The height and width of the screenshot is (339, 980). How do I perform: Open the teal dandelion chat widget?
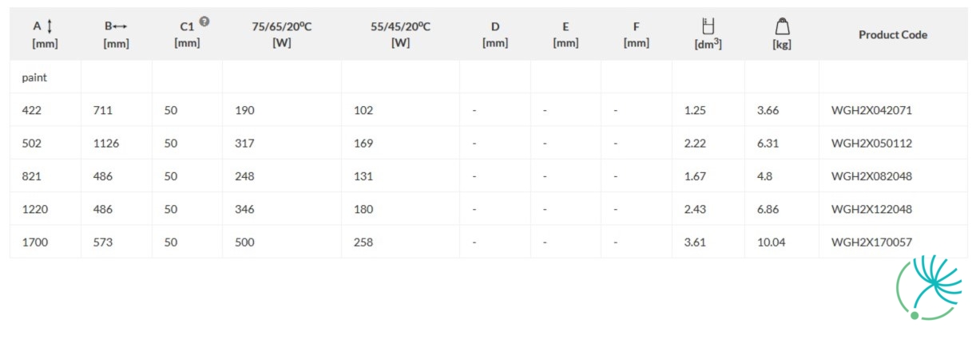coord(929,288)
